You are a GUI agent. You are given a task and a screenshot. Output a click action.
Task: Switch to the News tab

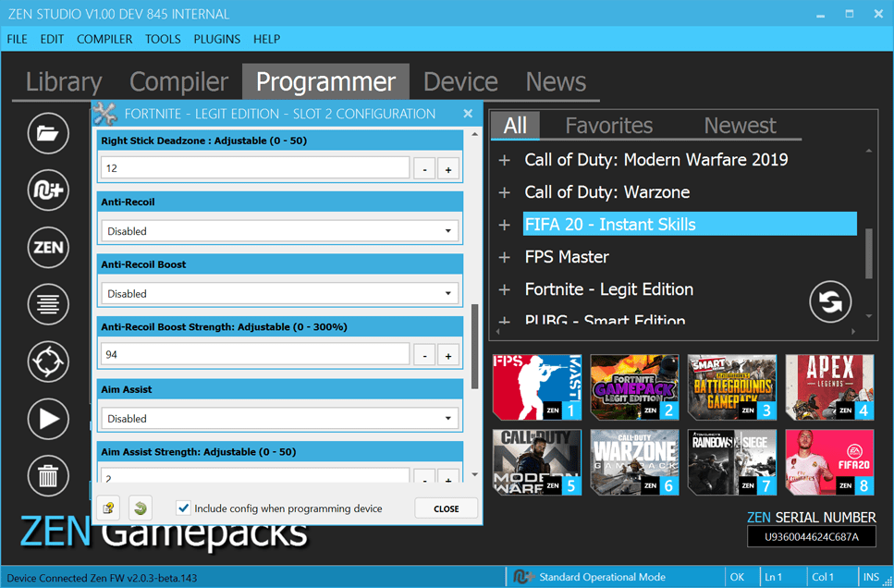556,81
